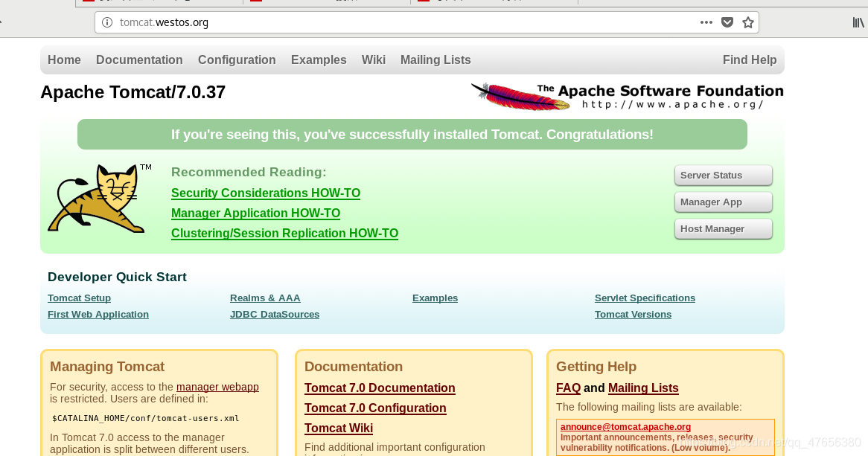Open the page actions three-dot menu

[706, 22]
